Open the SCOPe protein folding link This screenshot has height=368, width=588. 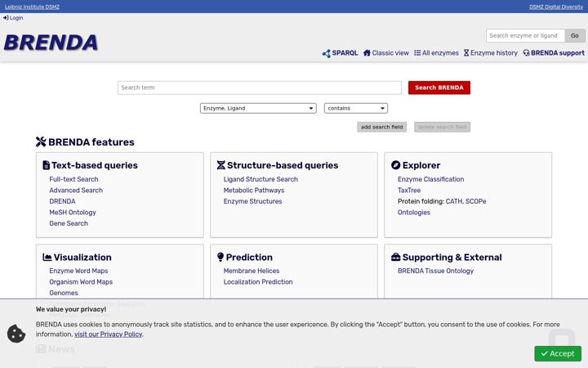coord(475,201)
